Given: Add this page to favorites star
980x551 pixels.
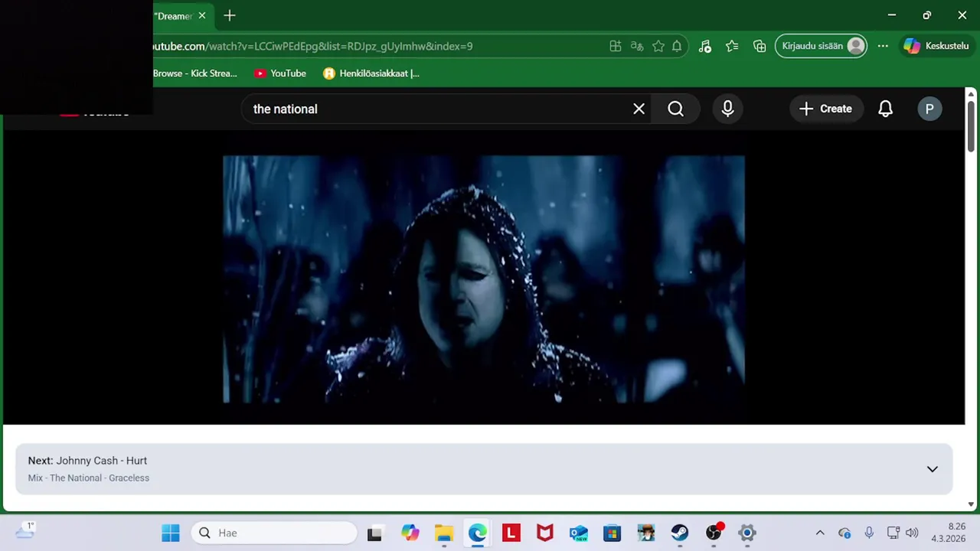Looking at the screenshot, I should point(658,46).
